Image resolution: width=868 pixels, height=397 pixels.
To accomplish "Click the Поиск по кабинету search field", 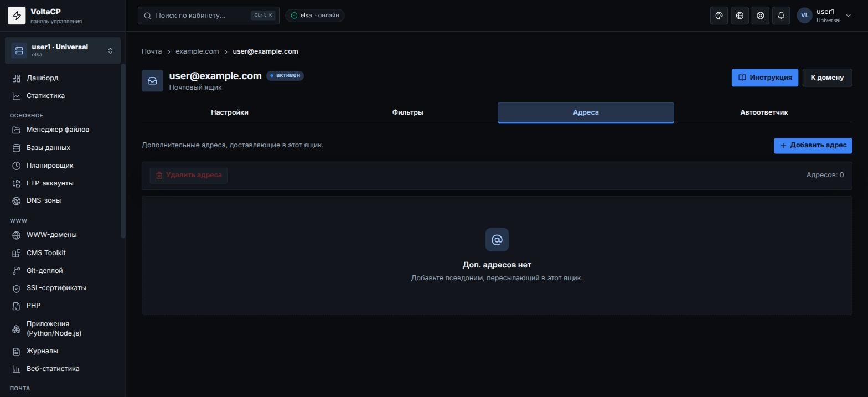I will coord(209,16).
